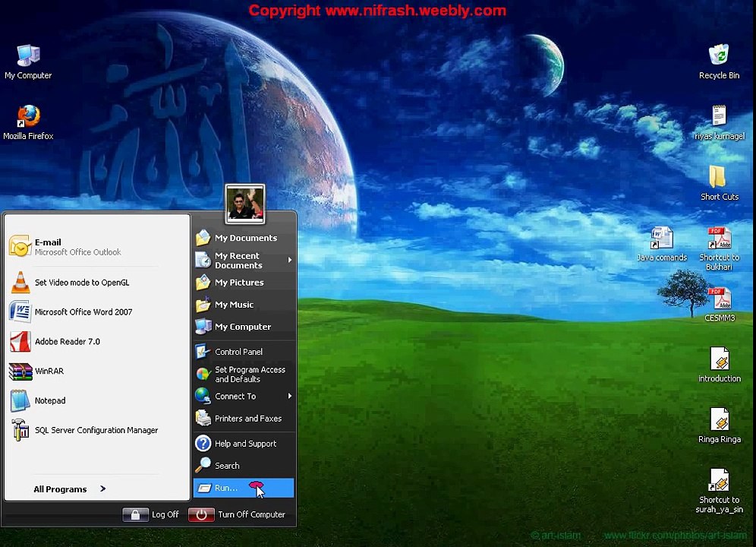Image resolution: width=756 pixels, height=547 pixels.
Task: Open My Music folder
Action: [x=244, y=305]
